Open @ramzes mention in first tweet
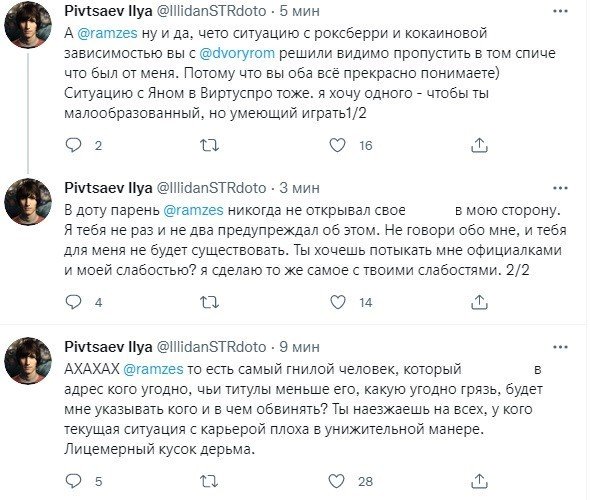 [x=107, y=33]
